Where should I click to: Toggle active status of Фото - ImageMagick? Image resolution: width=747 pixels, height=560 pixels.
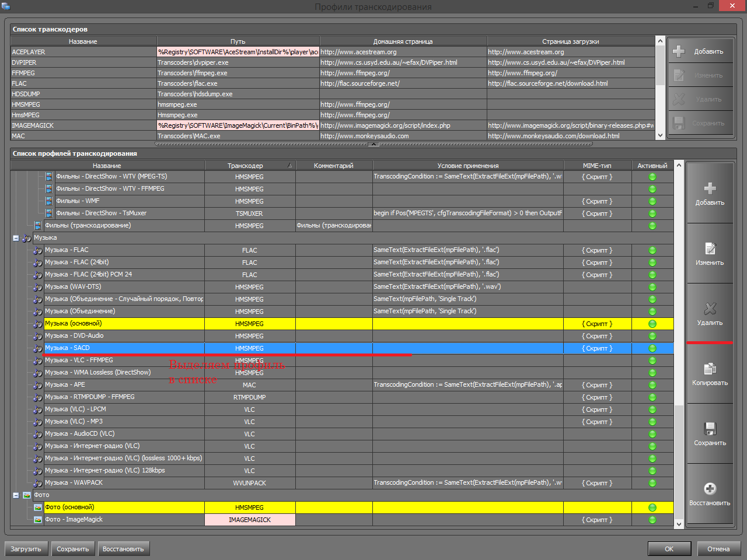point(652,520)
